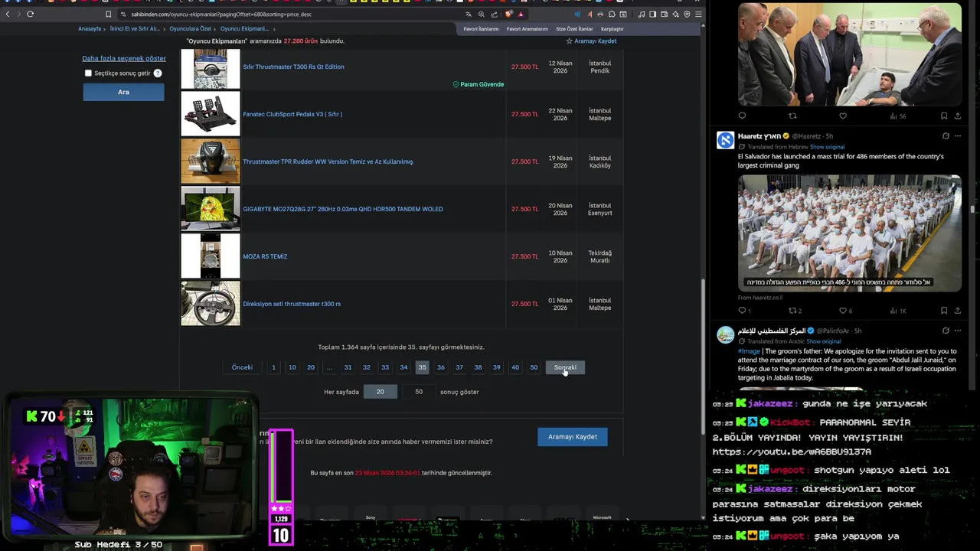This screenshot has height=551, width=980.
Task: Go back using the browser back arrow
Action: click(8, 14)
